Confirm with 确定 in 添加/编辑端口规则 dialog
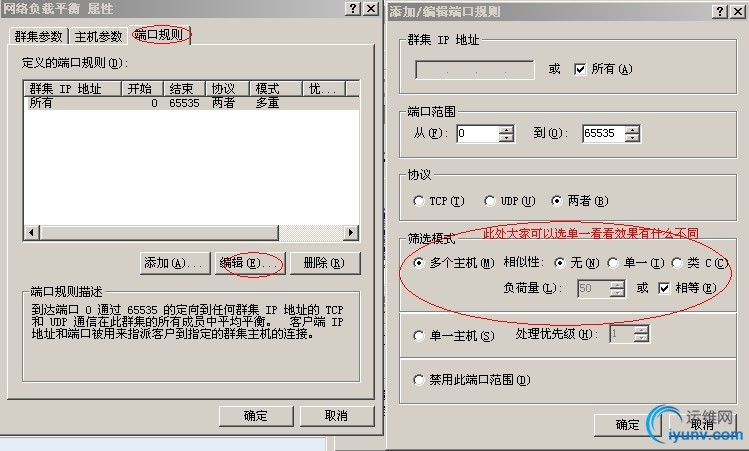The height and width of the screenshot is (451, 749). point(627,425)
